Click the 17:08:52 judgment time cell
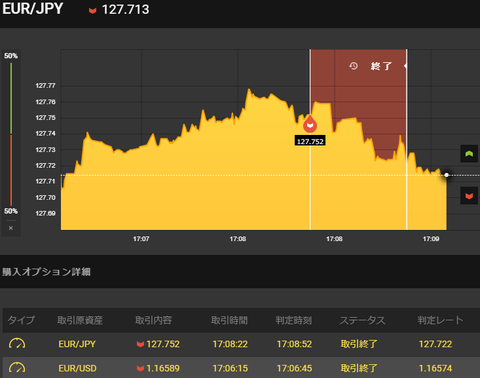 [294, 344]
